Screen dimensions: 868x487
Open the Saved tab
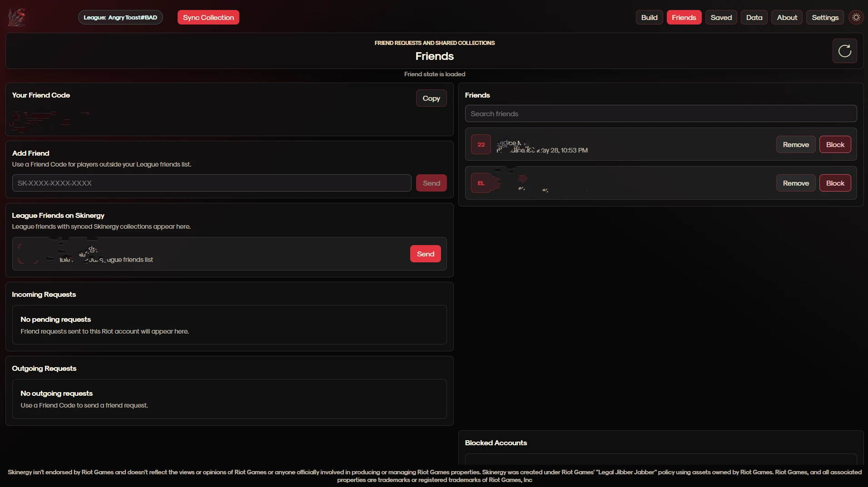click(x=721, y=17)
